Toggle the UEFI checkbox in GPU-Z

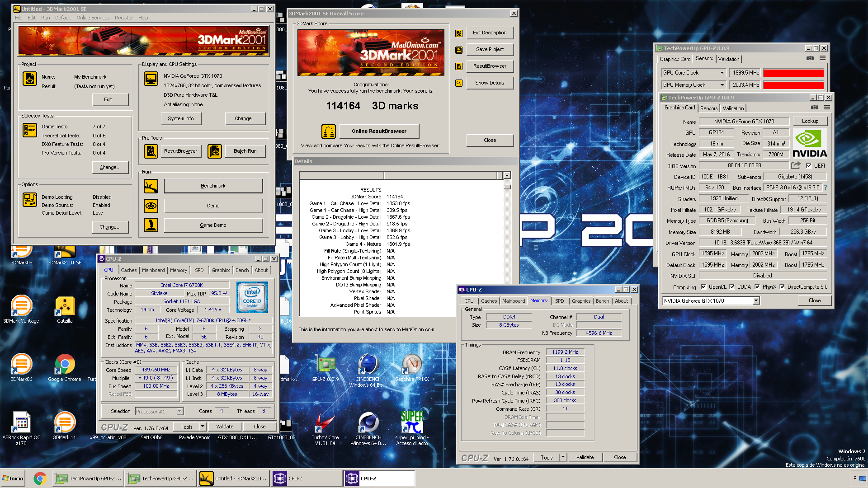(x=809, y=165)
